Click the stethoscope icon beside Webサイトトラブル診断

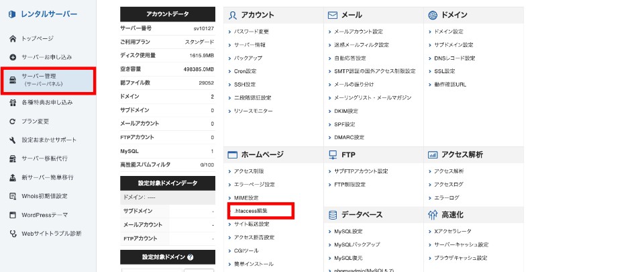[x=13, y=233]
